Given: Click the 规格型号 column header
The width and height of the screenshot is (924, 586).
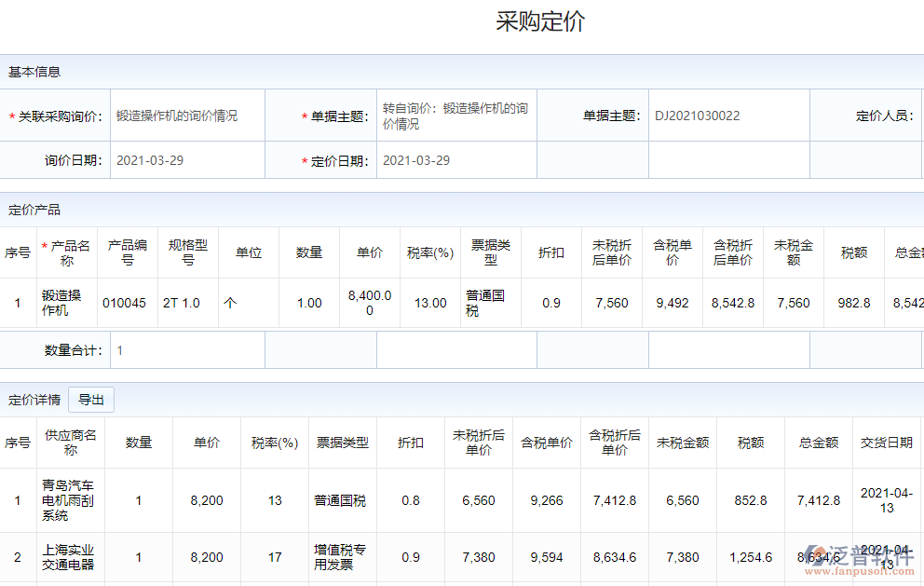Looking at the screenshot, I should tap(187, 252).
